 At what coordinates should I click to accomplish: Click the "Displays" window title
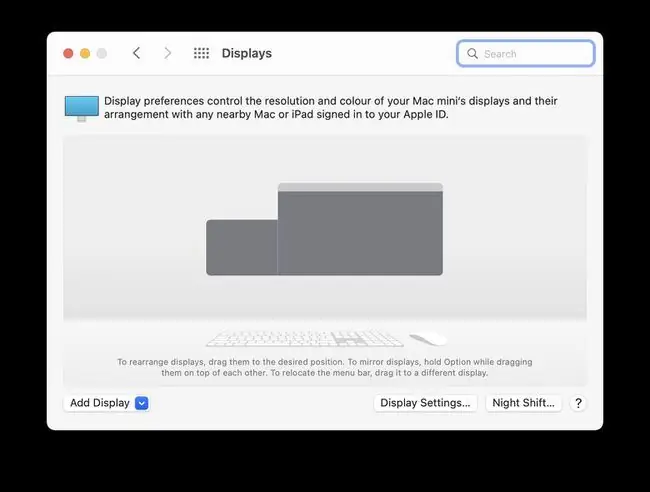[x=247, y=53]
